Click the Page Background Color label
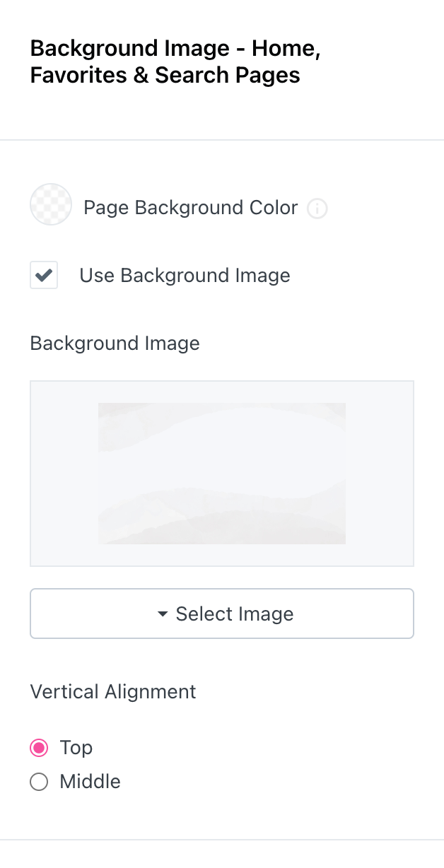444x868 pixels. click(x=191, y=208)
